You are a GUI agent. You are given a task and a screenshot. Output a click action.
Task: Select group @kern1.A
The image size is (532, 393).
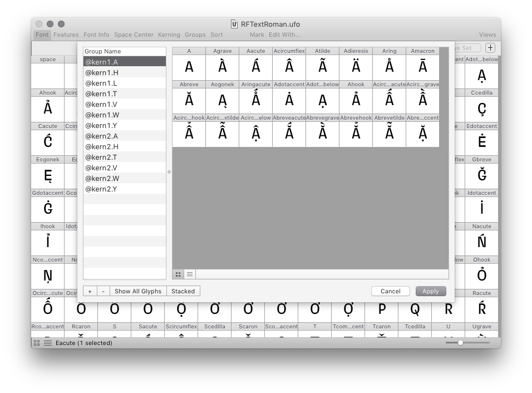(x=125, y=62)
